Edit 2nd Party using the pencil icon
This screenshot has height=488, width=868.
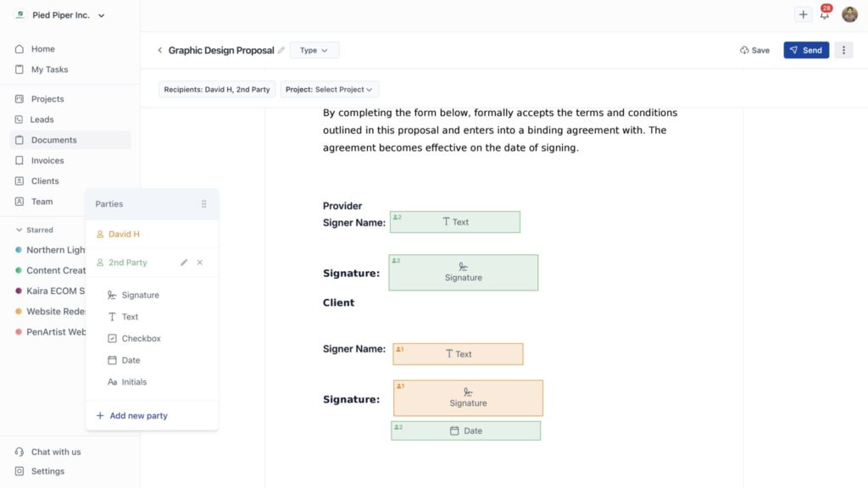(x=184, y=263)
